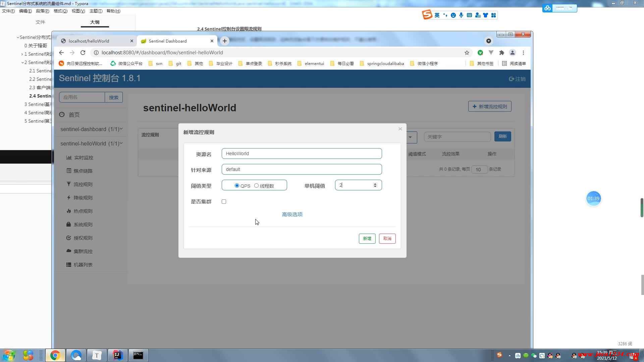Toggle the cluster mode checkbox

click(224, 201)
